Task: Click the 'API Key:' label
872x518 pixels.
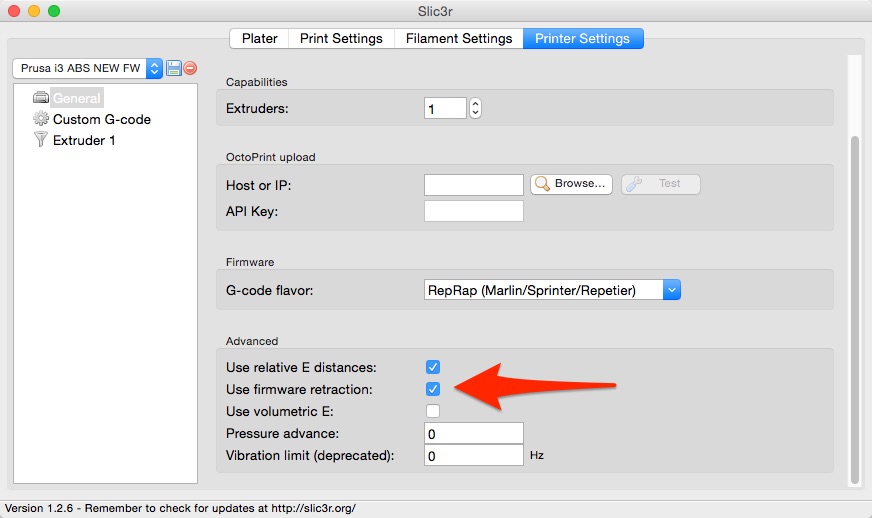Action: tap(251, 211)
